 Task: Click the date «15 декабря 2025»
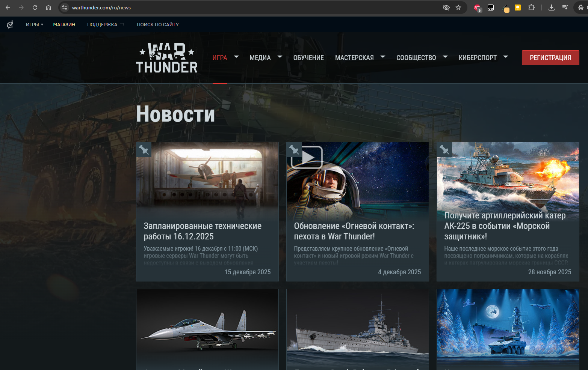(248, 272)
